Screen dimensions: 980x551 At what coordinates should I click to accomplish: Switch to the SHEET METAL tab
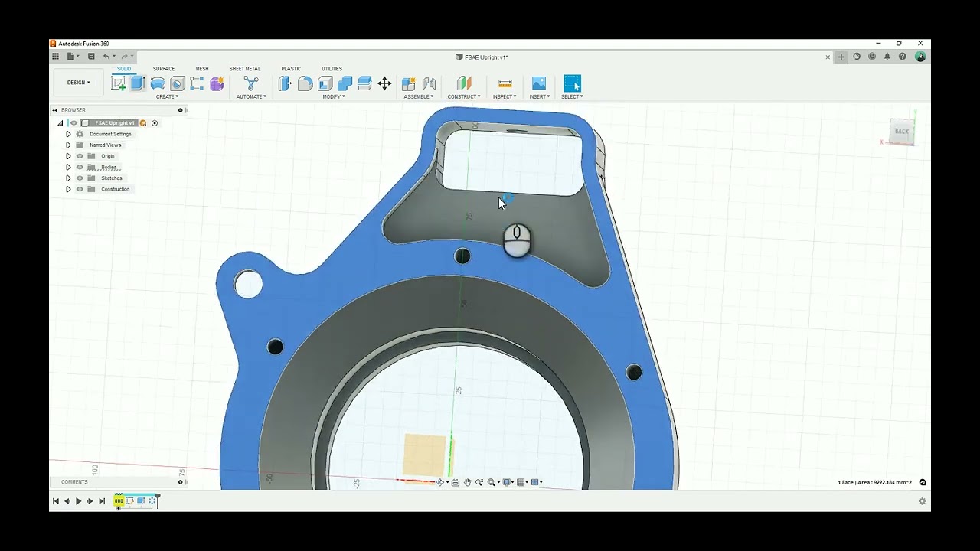click(245, 69)
